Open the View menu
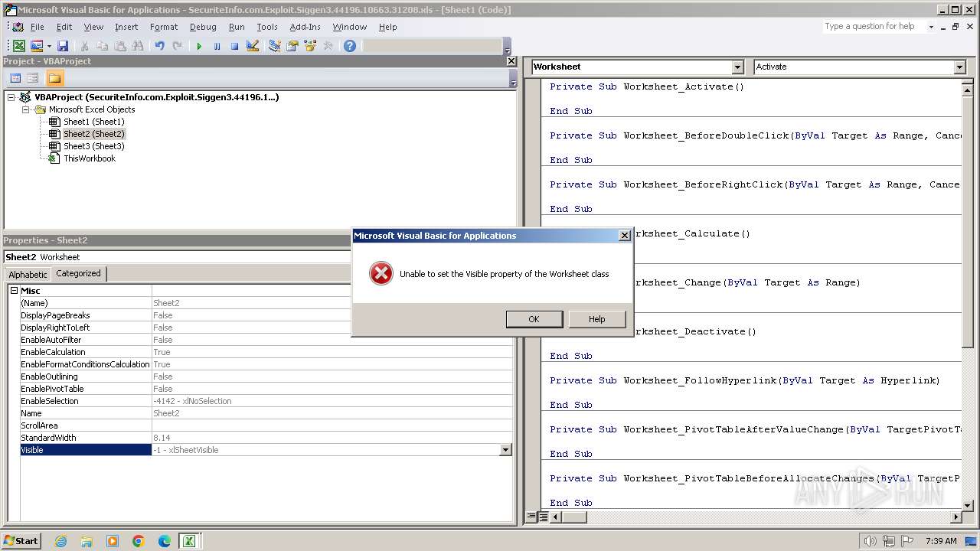 [x=93, y=27]
